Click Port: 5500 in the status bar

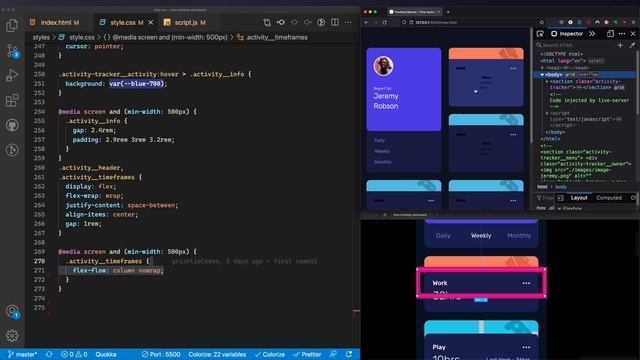161,354
